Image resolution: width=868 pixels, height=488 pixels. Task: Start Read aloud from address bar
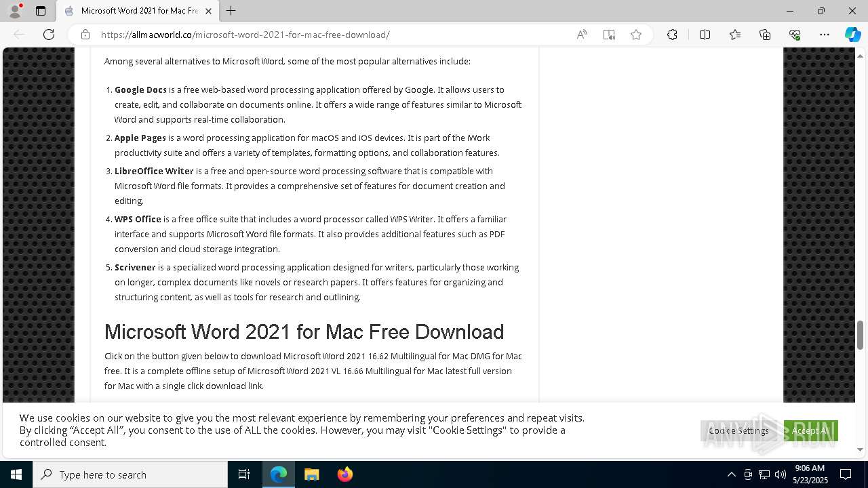[x=582, y=35]
